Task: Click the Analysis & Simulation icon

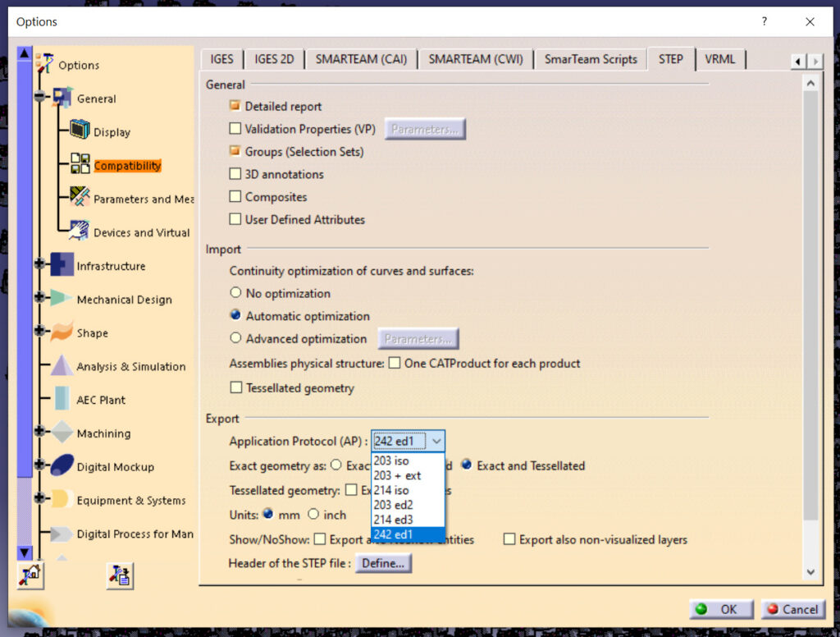Action: [62, 366]
